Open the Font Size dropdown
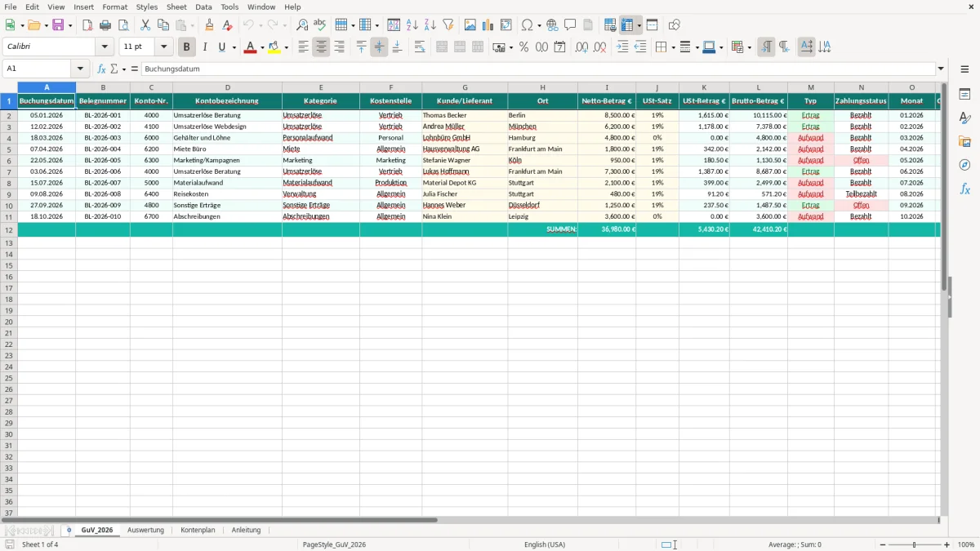This screenshot has width=980, height=551. (x=163, y=47)
